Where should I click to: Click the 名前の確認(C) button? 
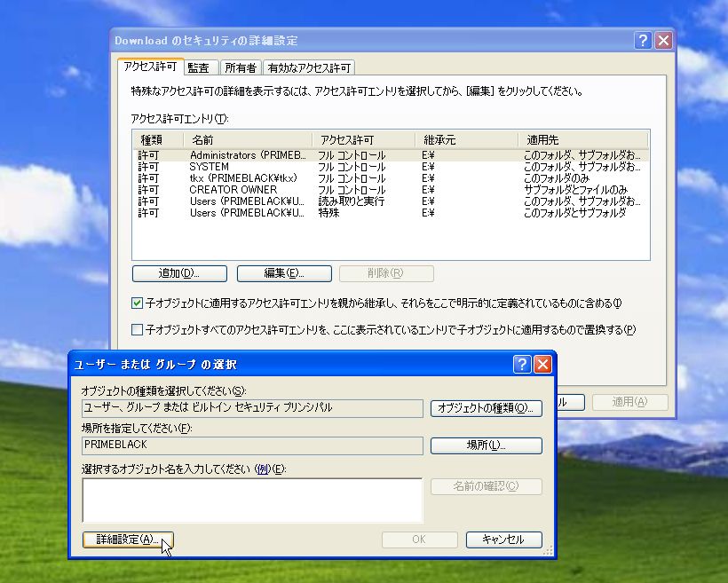pos(487,486)
